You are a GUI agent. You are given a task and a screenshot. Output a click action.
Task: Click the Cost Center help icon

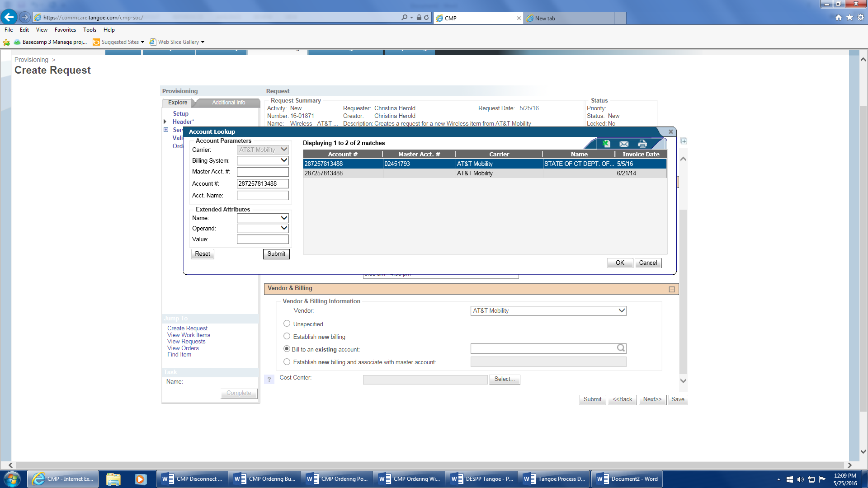click(269, 380)
